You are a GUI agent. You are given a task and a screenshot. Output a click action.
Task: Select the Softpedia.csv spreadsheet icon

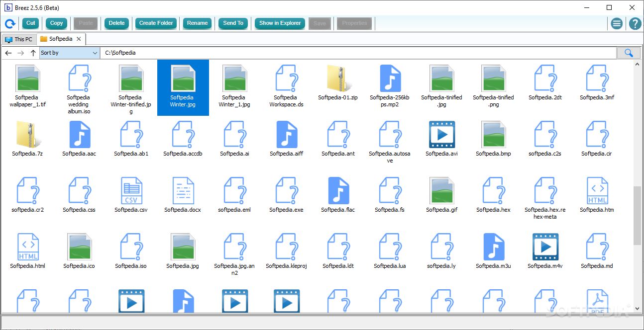[x=131, y=191]
